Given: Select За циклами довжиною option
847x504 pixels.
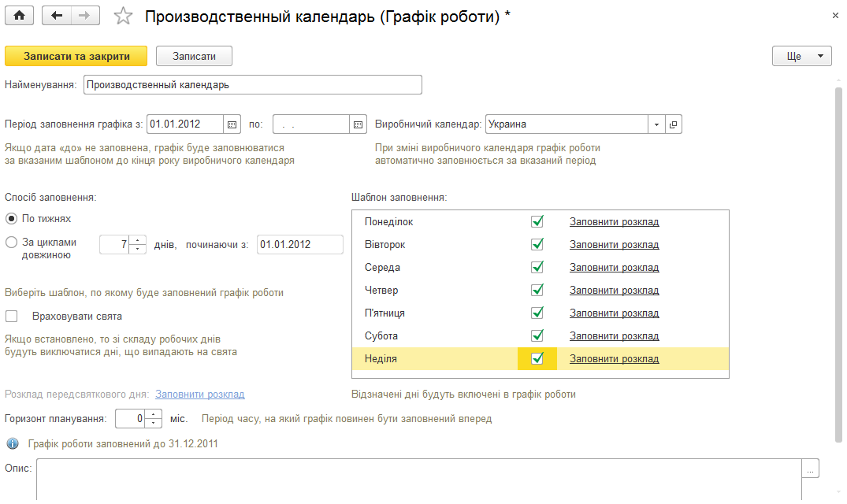Looking at the screenshot, I should click(x=11, y=243).
